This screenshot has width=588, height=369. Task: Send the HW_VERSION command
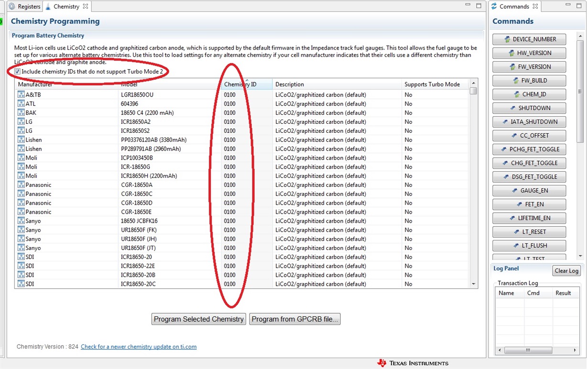[x=529, y=53]
